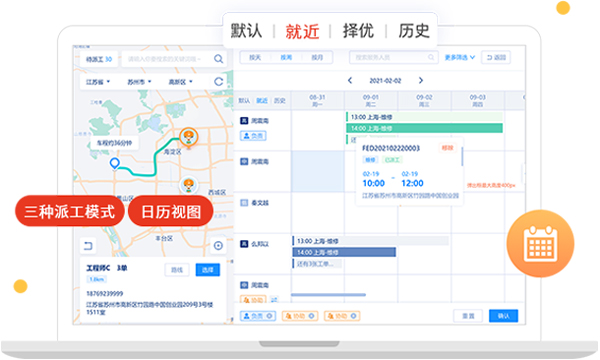Remove the first orange 协助 tag at bottom

tap(311, 316)
